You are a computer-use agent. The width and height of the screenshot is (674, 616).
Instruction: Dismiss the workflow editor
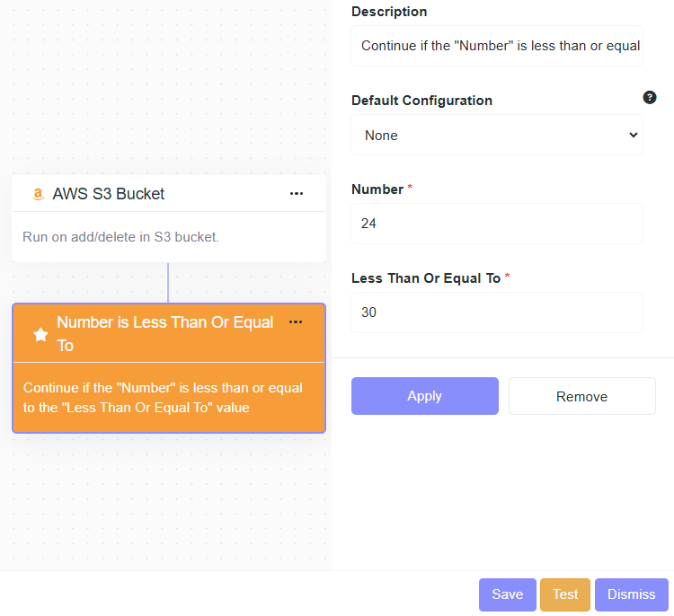coord(632,594)
